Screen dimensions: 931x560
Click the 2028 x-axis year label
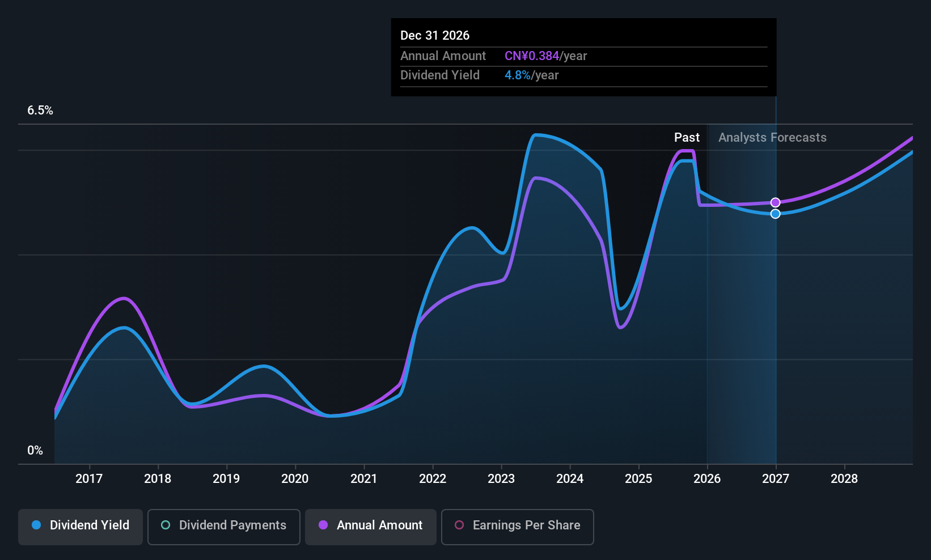pos(844,479)
